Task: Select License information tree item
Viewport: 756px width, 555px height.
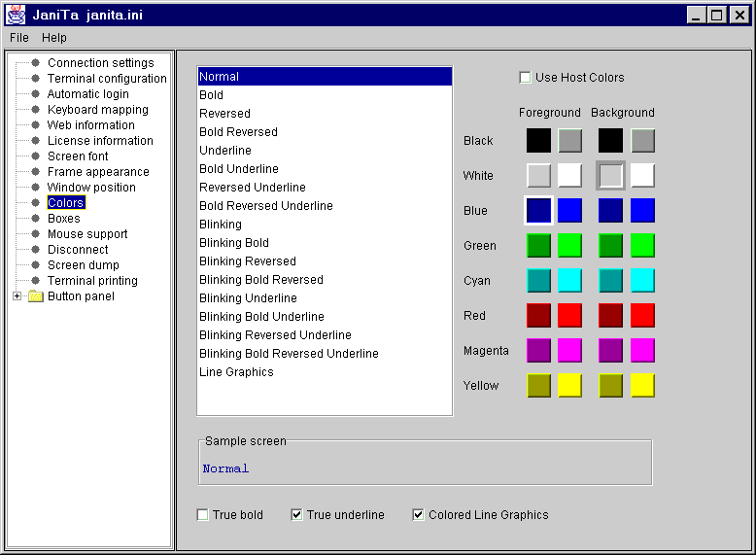Action: point(100,141)
